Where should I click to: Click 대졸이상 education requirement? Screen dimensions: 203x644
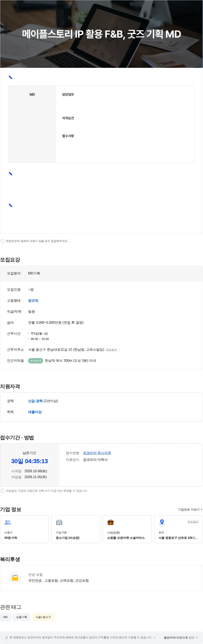(x=35, y=412)
